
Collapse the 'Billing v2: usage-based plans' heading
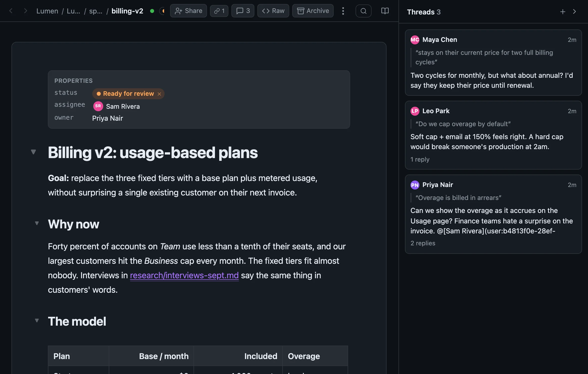pos(33,152)
